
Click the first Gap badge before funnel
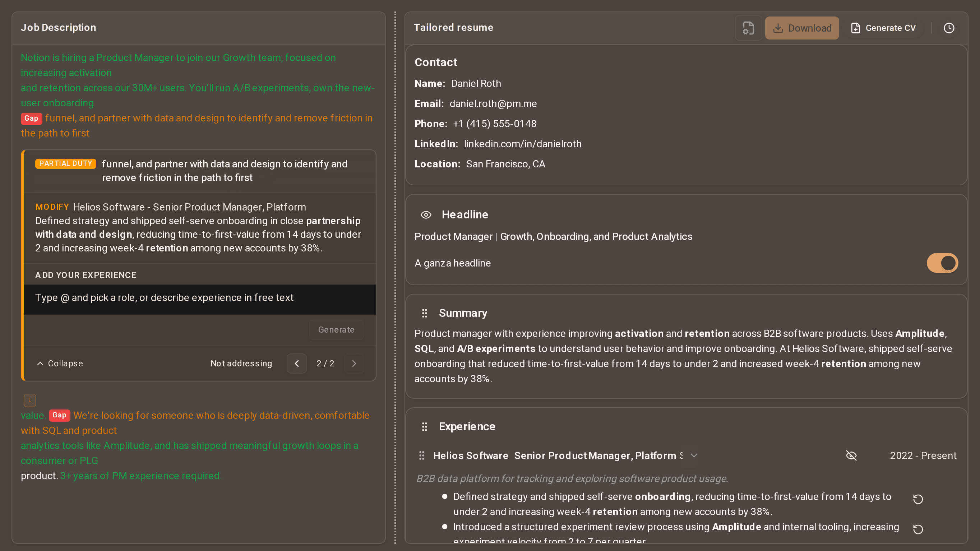31,118
